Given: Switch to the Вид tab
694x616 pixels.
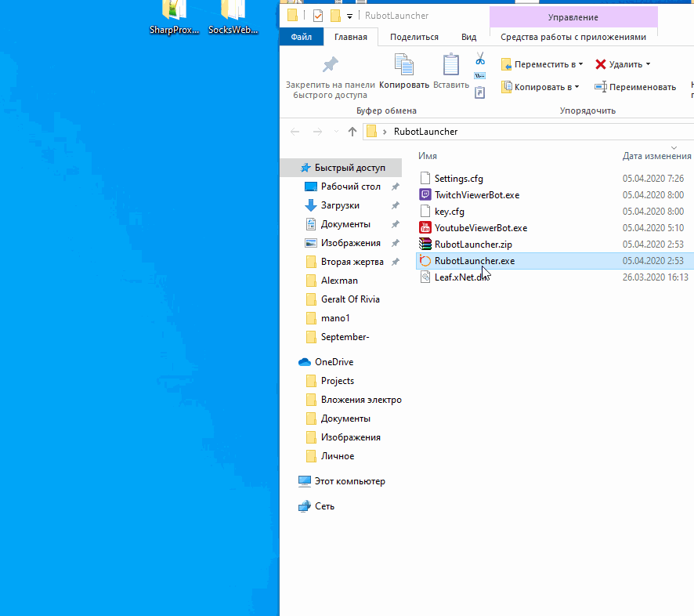Looking at the screenshot, I should 468,37.
